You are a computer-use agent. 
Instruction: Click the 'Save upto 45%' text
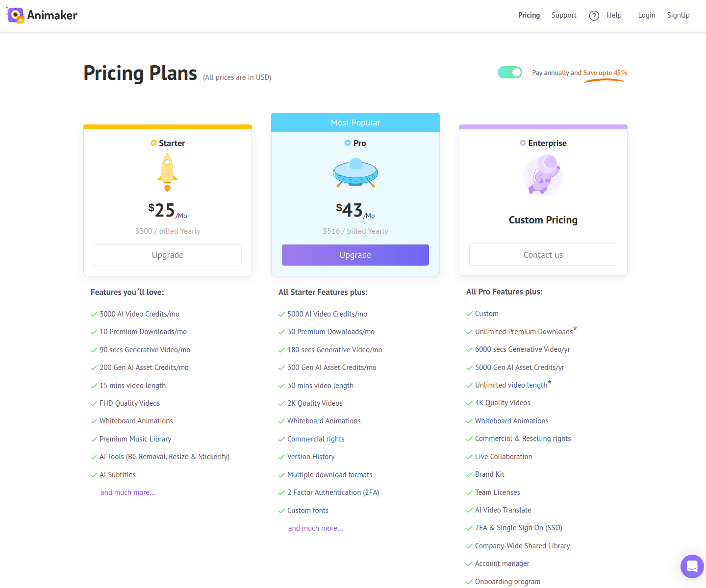coord(605,73)
